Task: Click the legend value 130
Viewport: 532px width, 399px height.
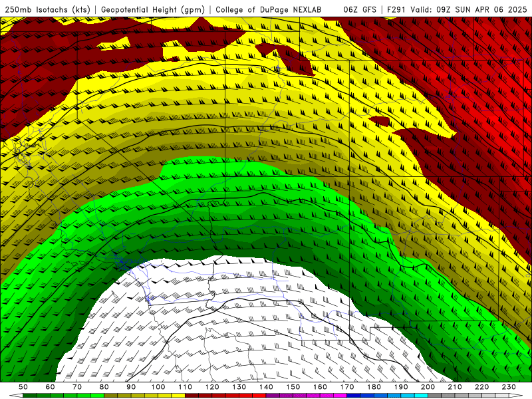Action: (x=239, y=387)
